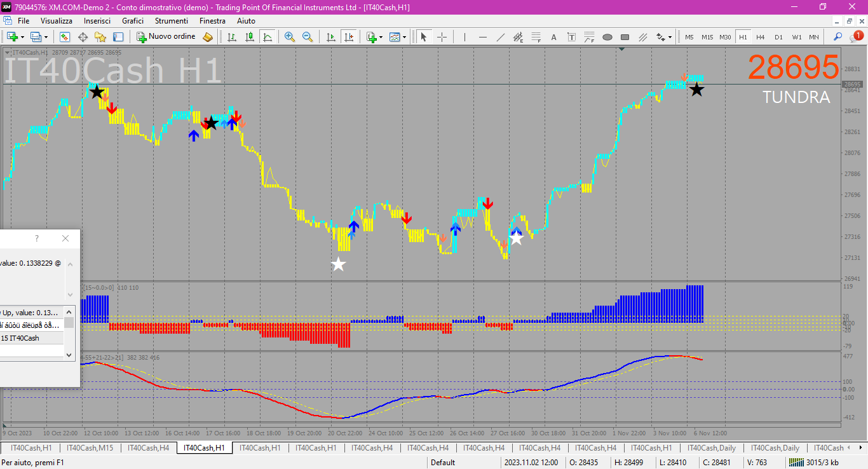Switch to the H4 timeframe

[760, 37]
